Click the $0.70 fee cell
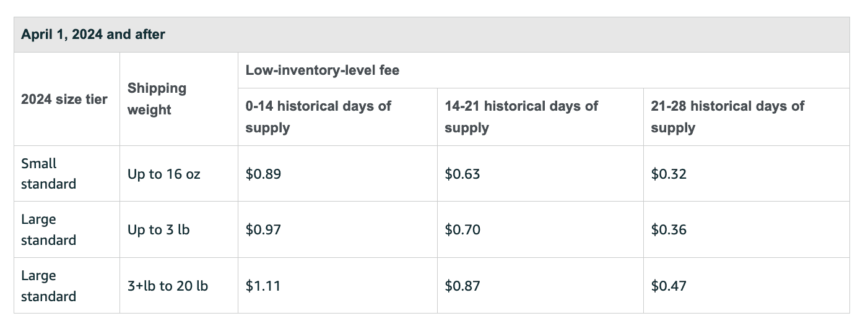This screenshot has height=329, width=868. 462,230
